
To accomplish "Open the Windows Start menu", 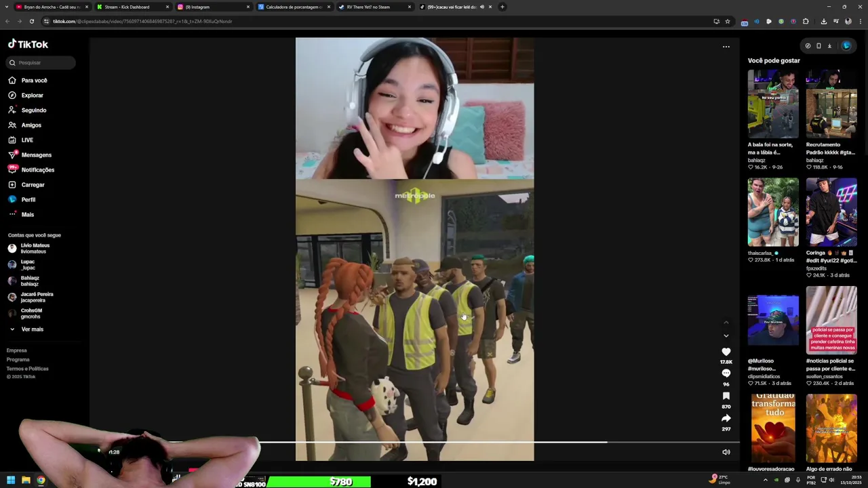I will pos(11,481).
